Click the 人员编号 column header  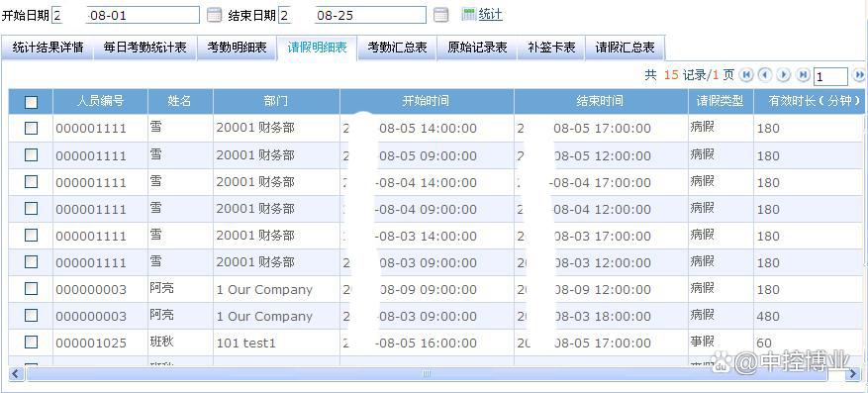(x=100, y=101)
